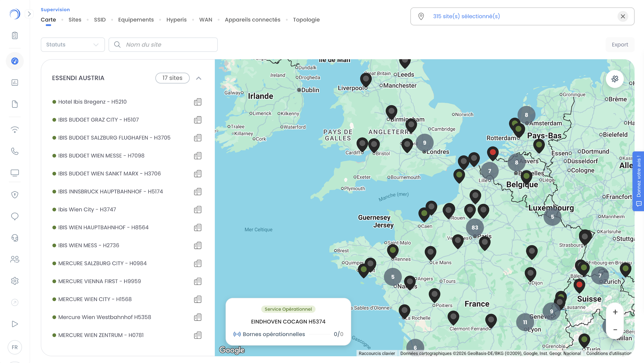Image resolution: width=644 pixels, height=363 pixels.
Task: Click the location pin in site selector
Action: pos(421,16)
